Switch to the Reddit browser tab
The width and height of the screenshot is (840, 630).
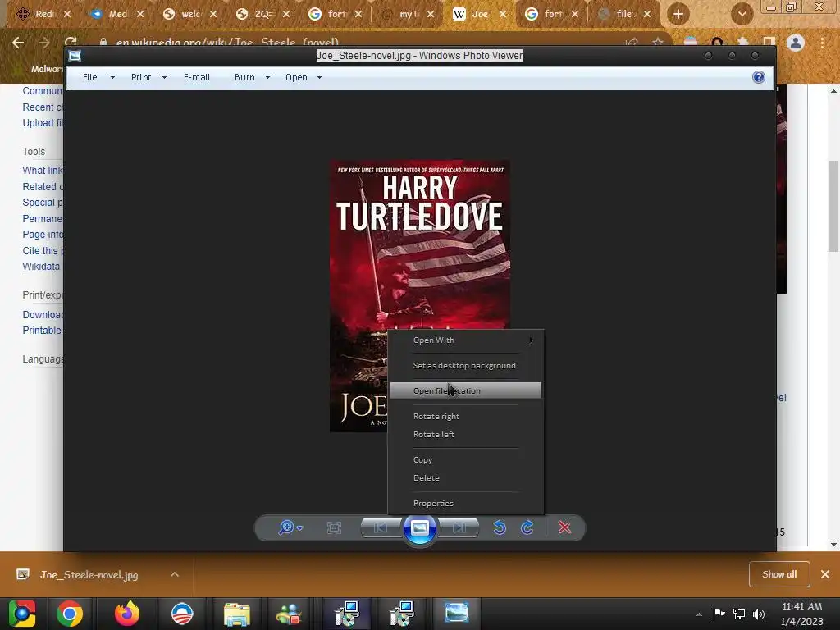44,14
